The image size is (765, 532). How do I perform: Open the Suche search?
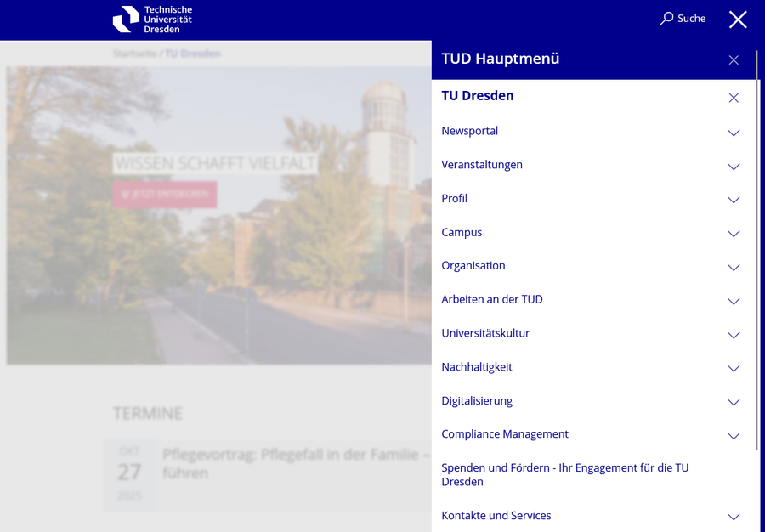683,19
